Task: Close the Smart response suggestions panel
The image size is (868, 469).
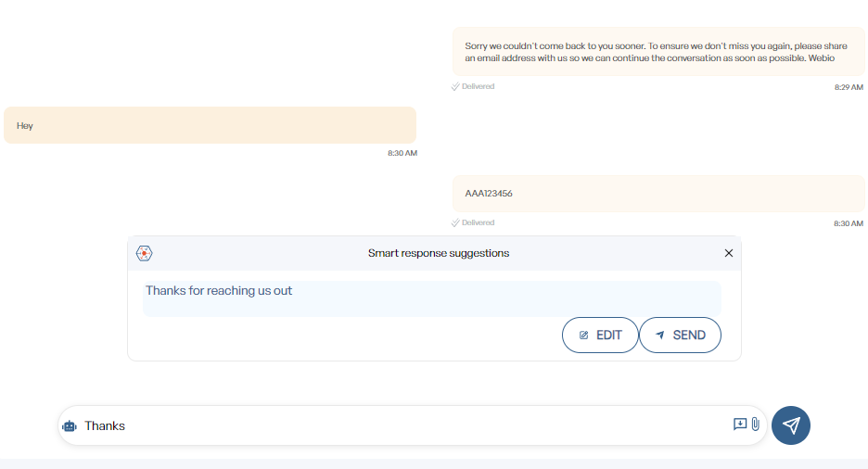Action: [728, 253]
